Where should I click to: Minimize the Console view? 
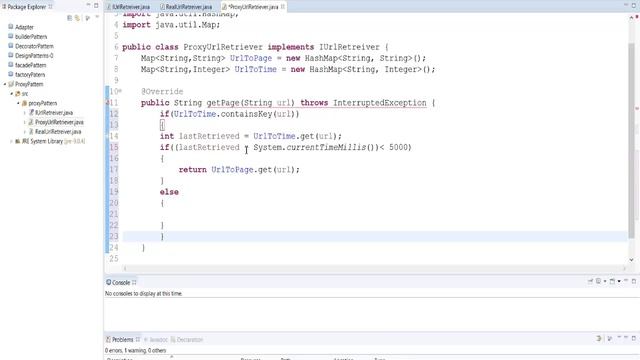click(626, 281)
